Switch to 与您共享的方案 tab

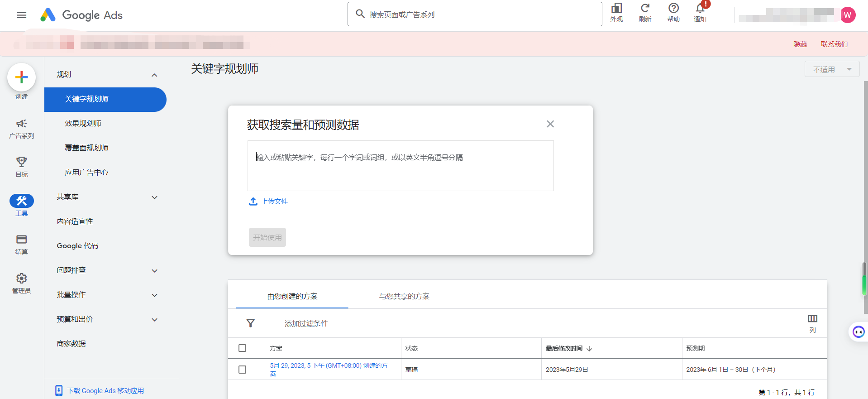pyautogui.click(x=404, y=296)
